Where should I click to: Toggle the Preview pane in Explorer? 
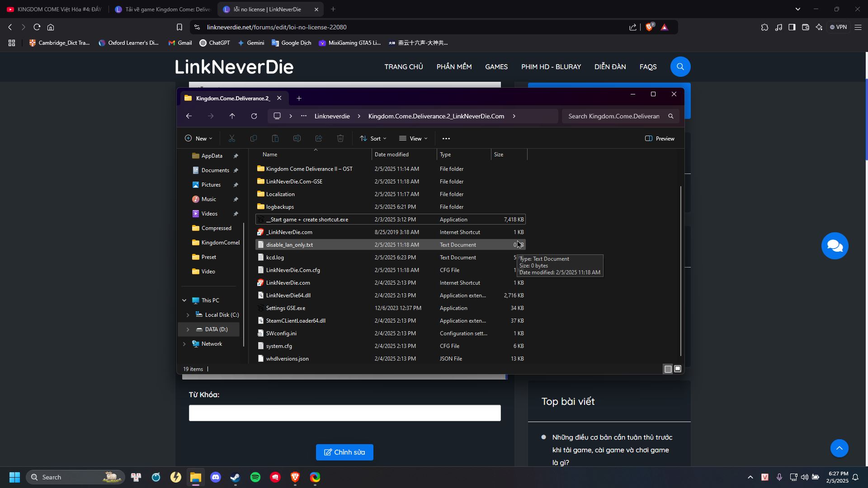pyautogui.click(x=660, y=139)
